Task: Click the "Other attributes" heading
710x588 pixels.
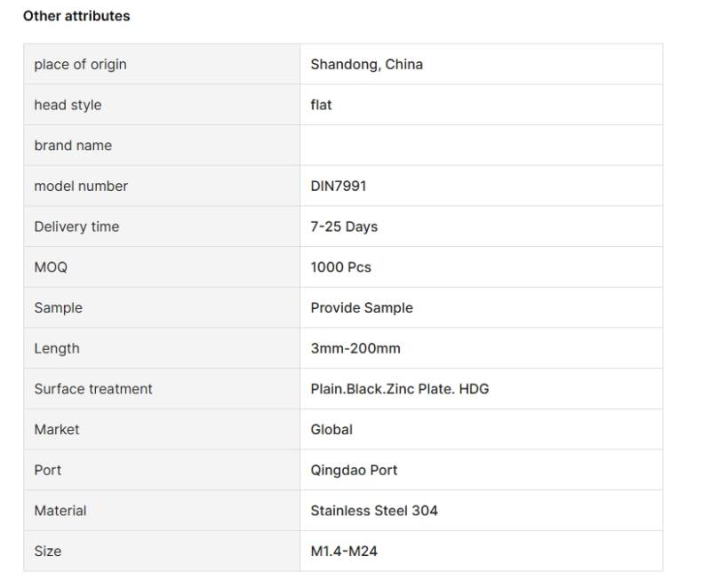Action: pos(76,16)
